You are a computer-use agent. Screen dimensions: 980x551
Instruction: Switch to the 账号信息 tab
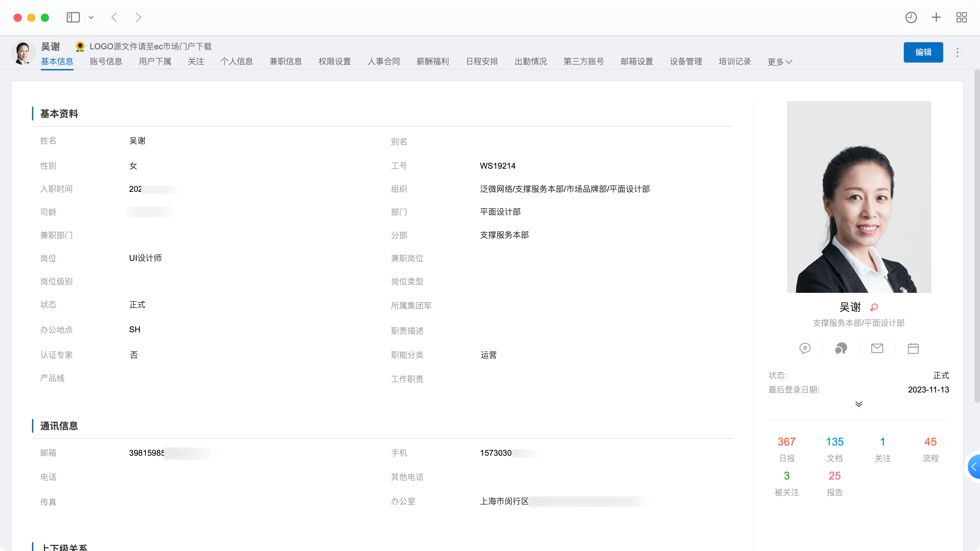(x=106, y=62)
